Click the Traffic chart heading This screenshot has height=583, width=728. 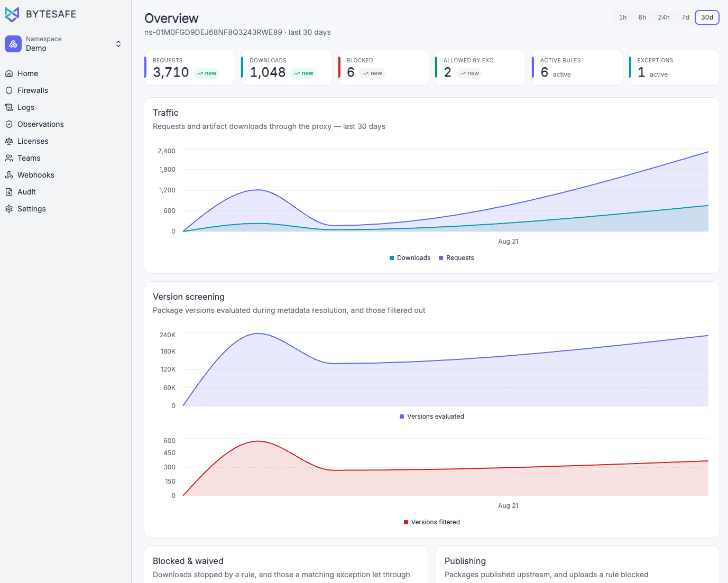165,113
